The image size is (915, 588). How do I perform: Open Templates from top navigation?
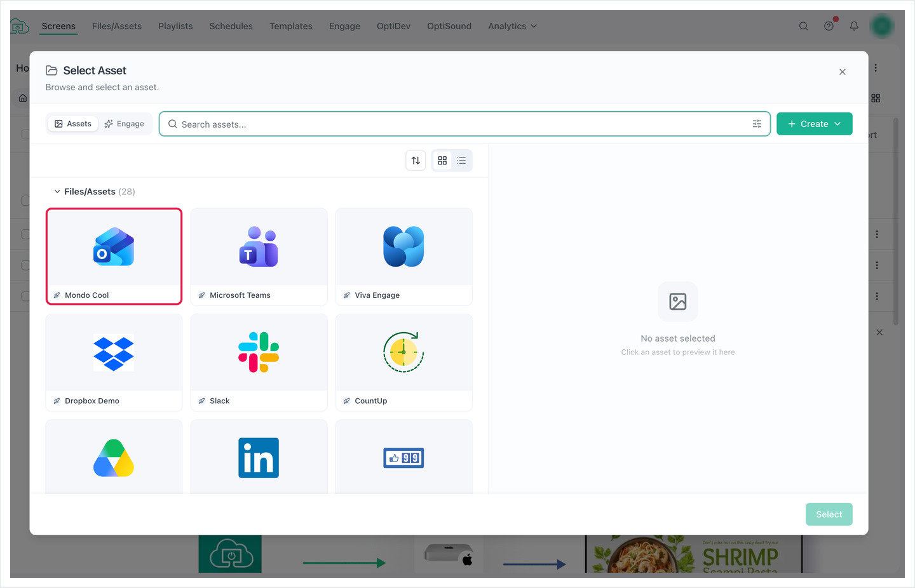(x=290, y=26)
